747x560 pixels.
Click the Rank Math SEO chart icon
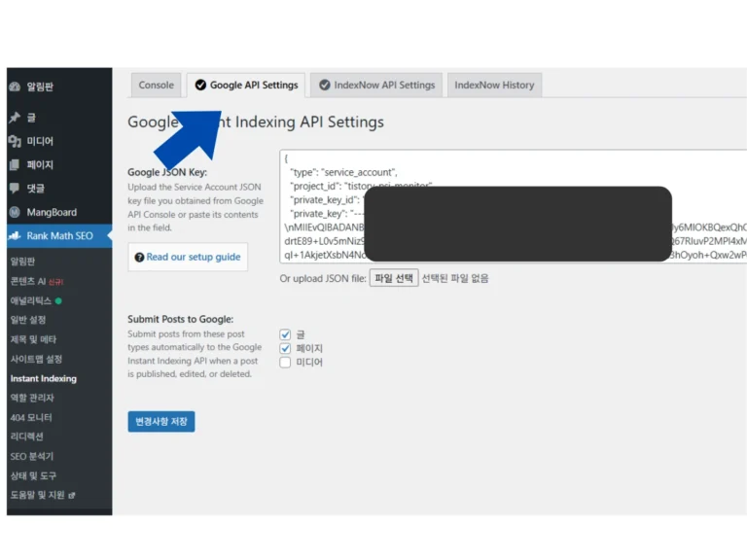[x=15, y=235]
